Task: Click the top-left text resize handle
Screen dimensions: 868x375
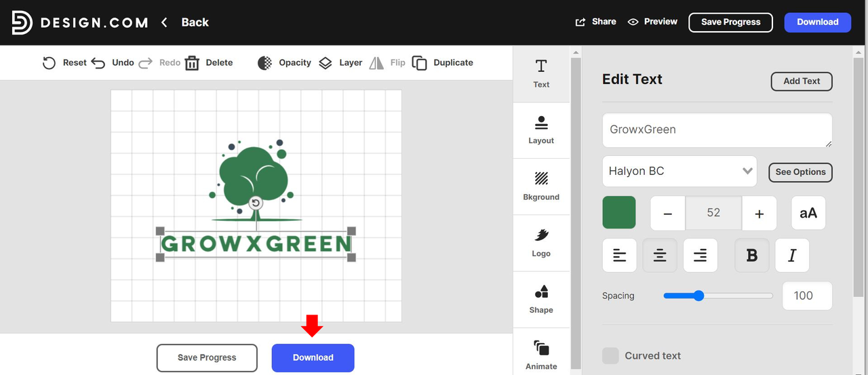Action: click(x=161, y=231)
